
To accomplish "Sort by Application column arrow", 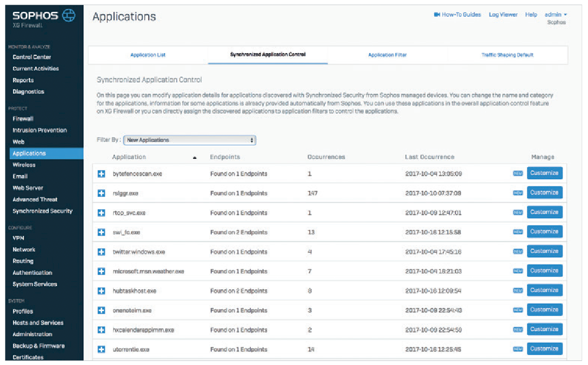I will click(194, 158).
